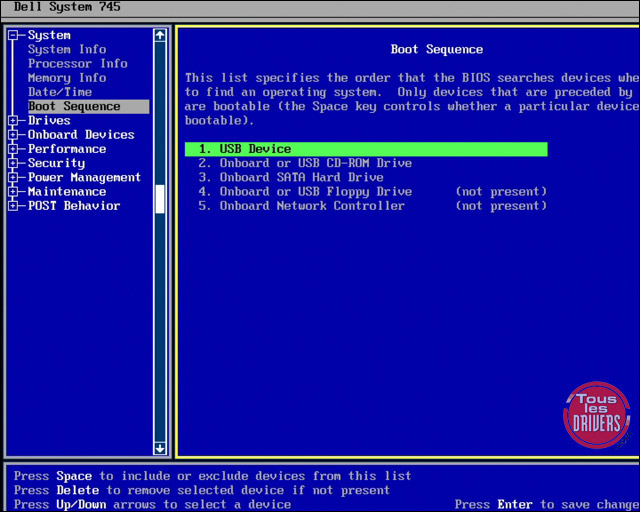Click 'not present' beside Network Controller
This screenshot has height=512, width=640.
pos(501,206)
